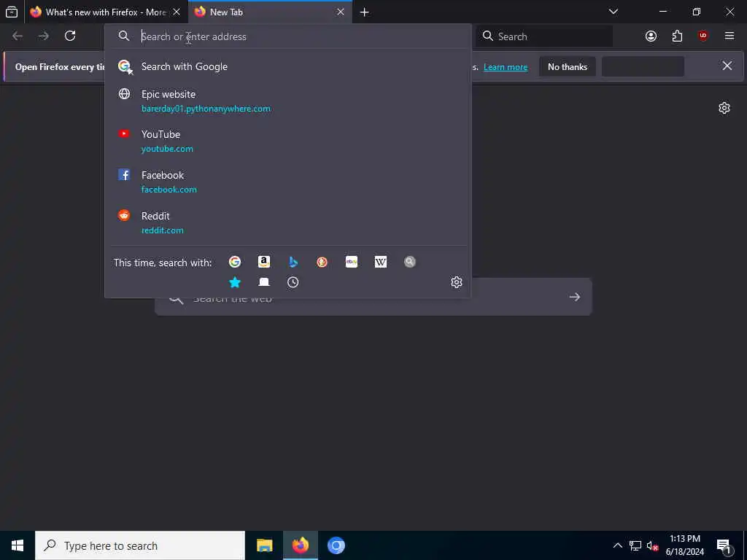
Task: Search this time with DuckDuckGo icon
Action: pyautogui.click(x=322, y=262)
